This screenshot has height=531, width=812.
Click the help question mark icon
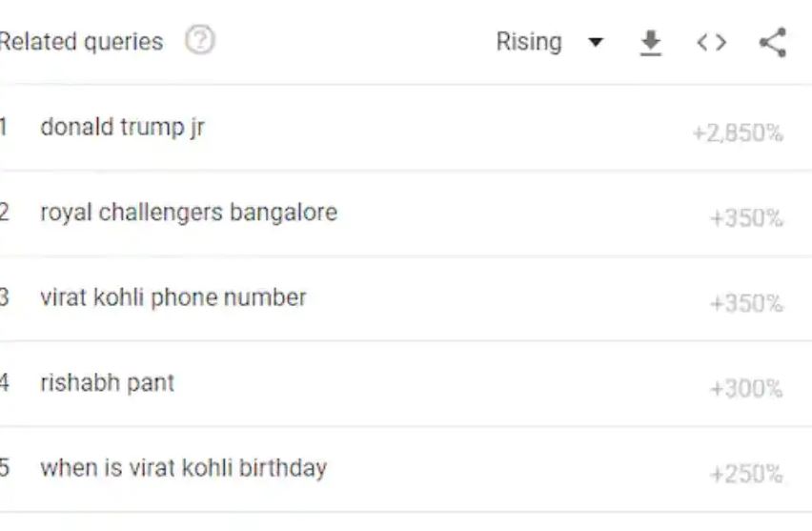click(x=200, y=41)
